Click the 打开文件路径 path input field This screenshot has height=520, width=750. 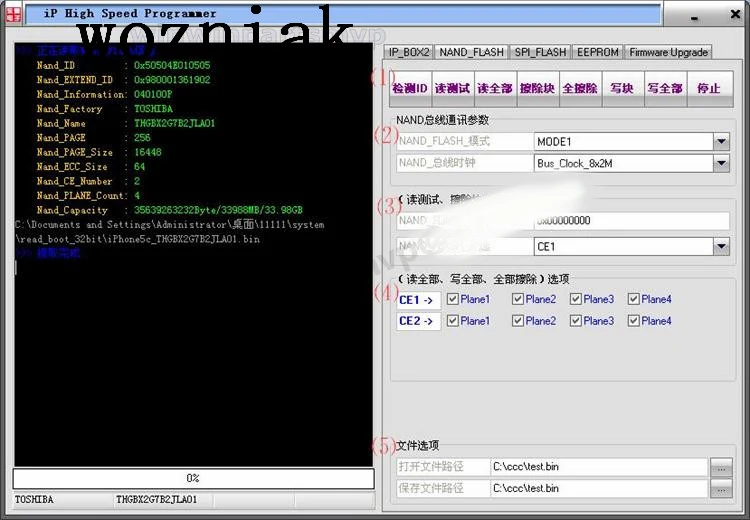click(x=599, y=467)
